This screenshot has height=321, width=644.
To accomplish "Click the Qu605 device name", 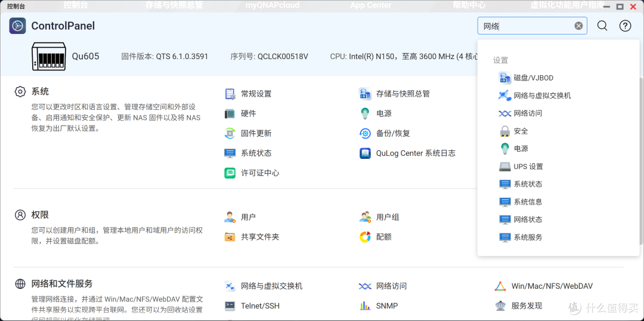I will (x=85, y=56).
